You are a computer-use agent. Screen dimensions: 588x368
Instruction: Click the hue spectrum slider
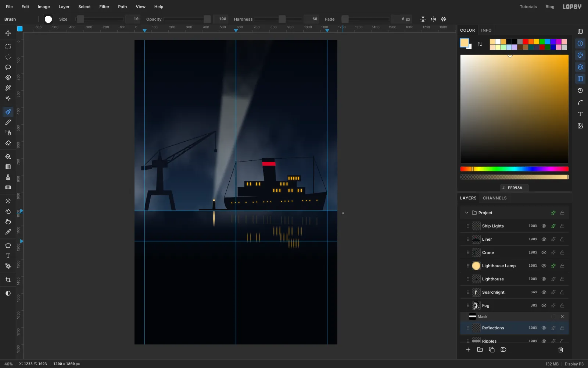[x=514, y=169]
